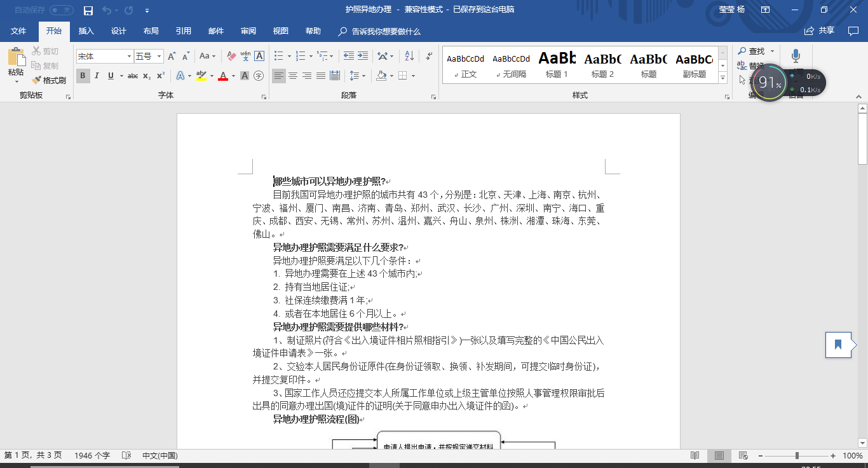The image size is (868, 468).
Task: Decrease font size with shrink font icon
Action: [x=186, y=57]
